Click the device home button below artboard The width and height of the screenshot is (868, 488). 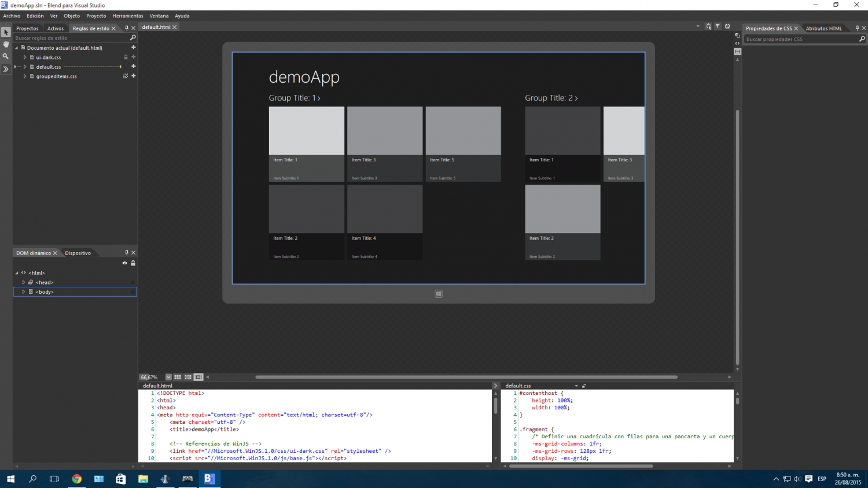coord(439,294)
